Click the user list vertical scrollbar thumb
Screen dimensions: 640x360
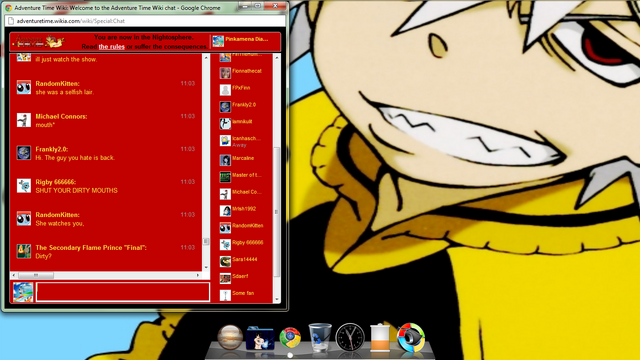277,212
